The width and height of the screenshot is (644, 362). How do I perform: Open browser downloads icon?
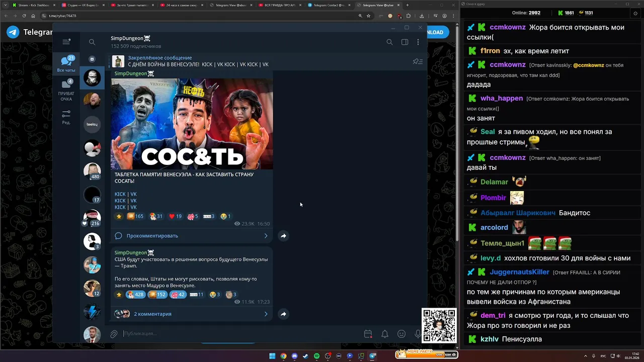[x=422, y=16]
